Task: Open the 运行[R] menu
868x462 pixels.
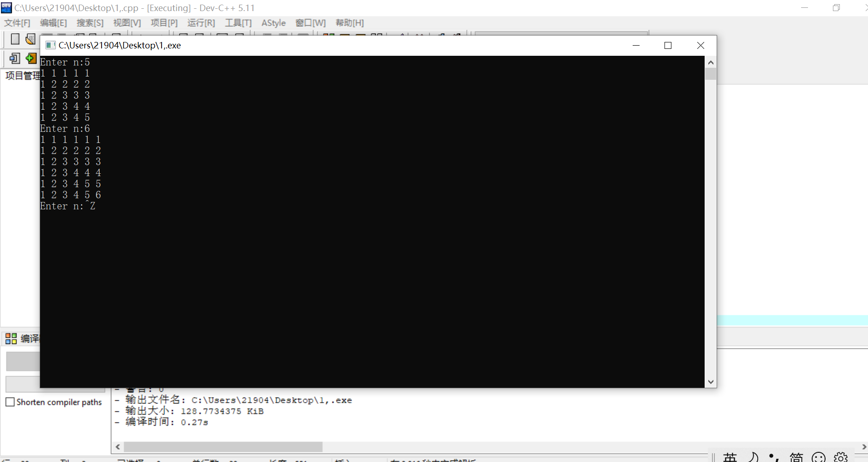Action: [201, 23]
